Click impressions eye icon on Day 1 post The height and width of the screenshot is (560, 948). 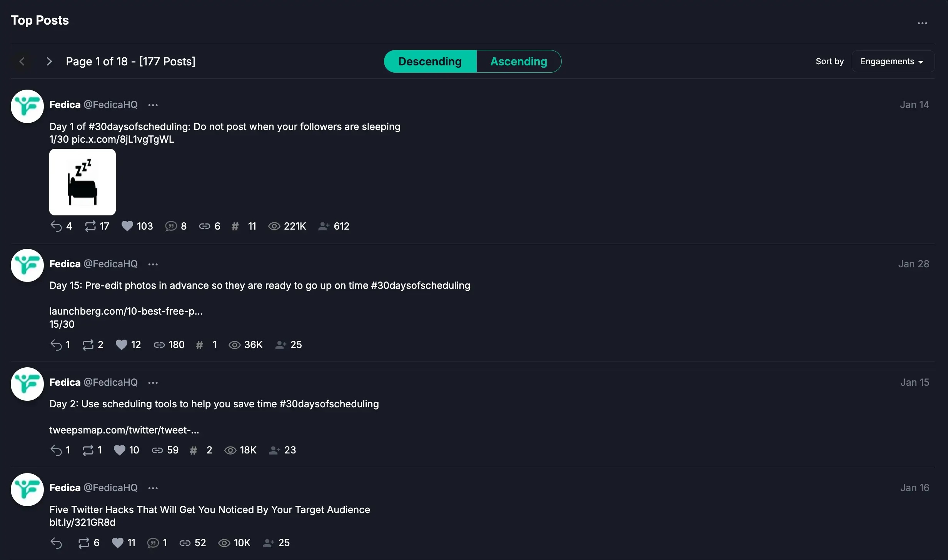[274, 226]
